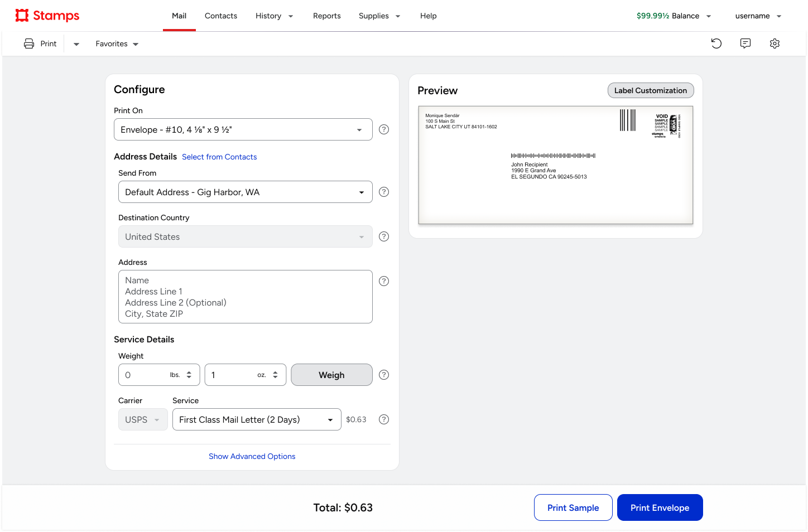808x532 pixels.
Task: Click the Print Envelope button
Action: [x=660, y=507]
